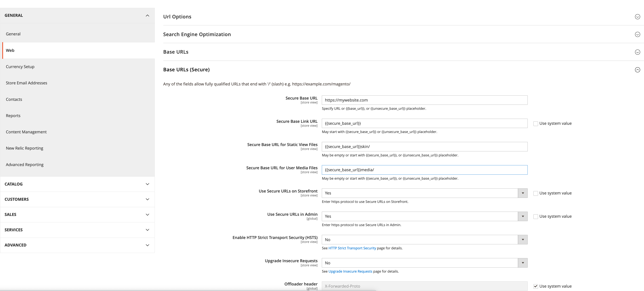The height and width of the screenshot is (291, 644).
Task: Expand the CATALOG sidebar group chevron
Action: [x=147, y=184]
